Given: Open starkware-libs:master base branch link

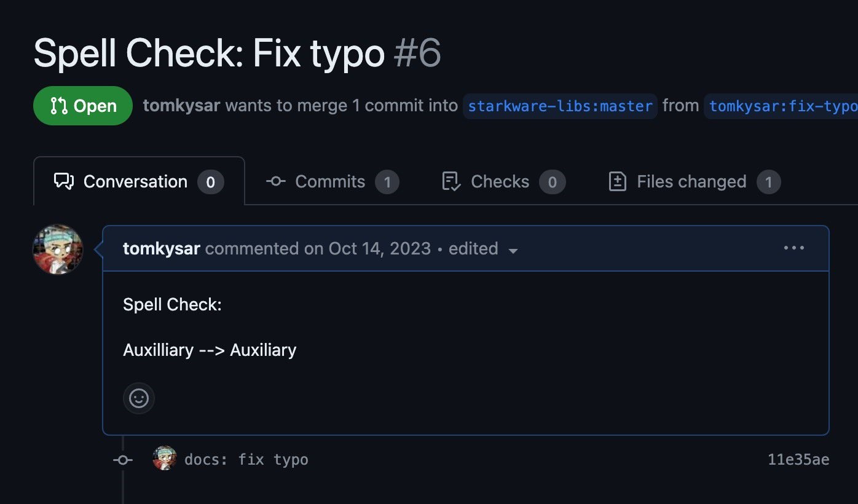Looking at the screenshot, I should (560, 106).
